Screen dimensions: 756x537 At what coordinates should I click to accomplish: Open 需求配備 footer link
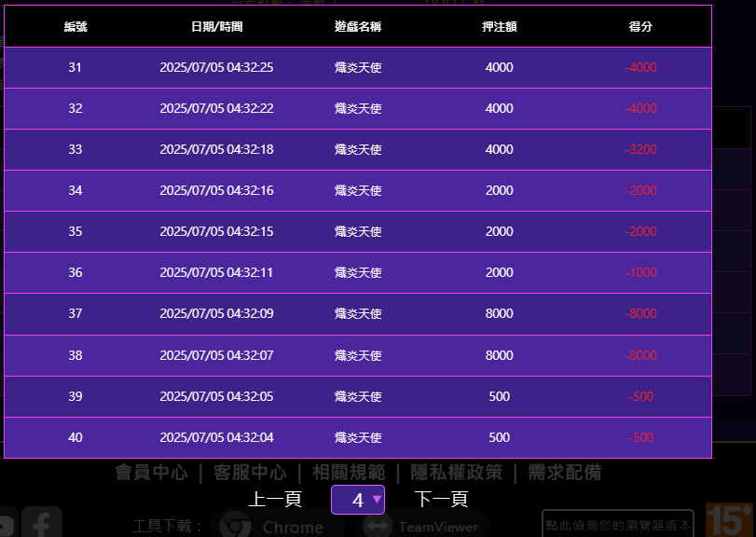[x=565, y=473]
